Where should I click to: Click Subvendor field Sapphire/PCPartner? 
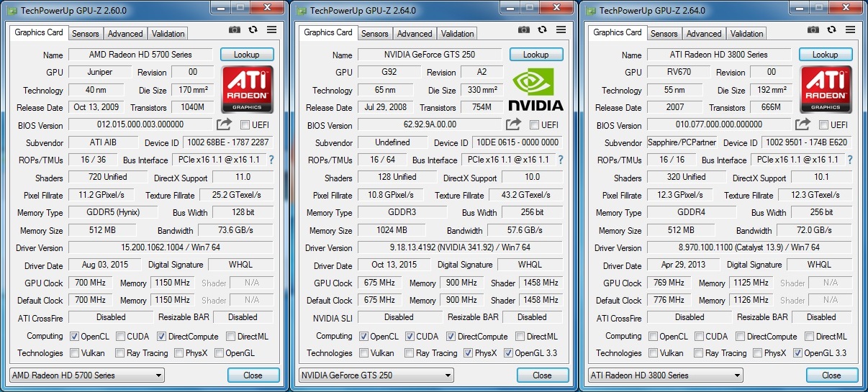coord(683,142)
